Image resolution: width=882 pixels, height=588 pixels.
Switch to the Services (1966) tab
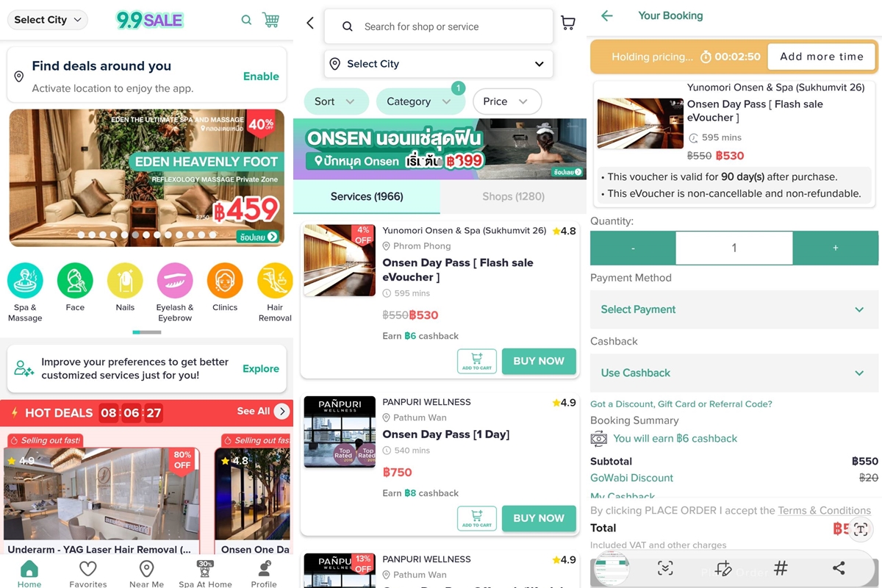(x=367, y=196)
